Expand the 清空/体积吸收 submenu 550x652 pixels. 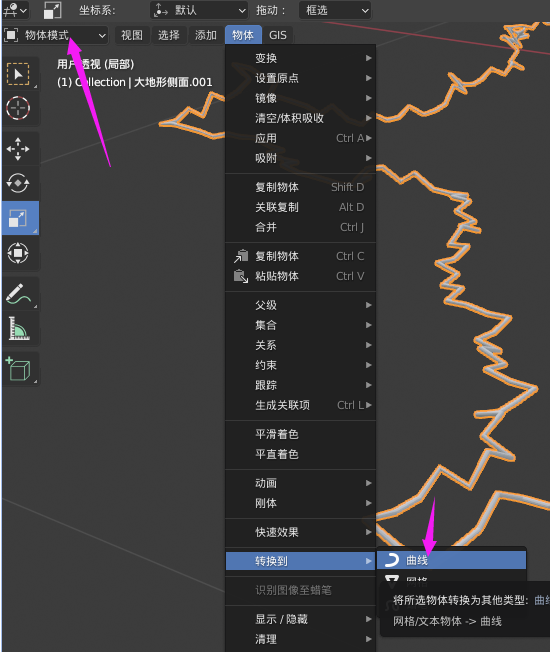point(301,118)
